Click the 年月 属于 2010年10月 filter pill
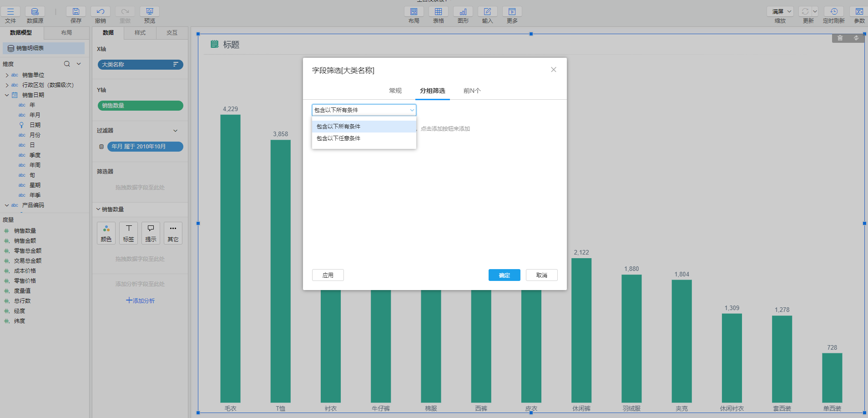 coord(145,147)
